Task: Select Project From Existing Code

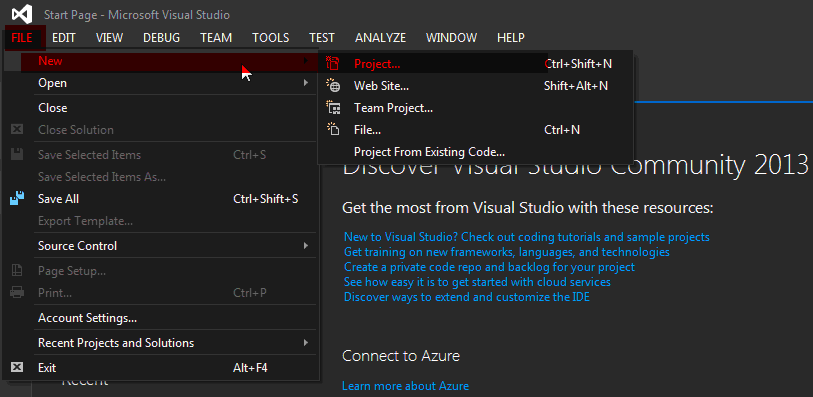Action: (x=429, y=152)
